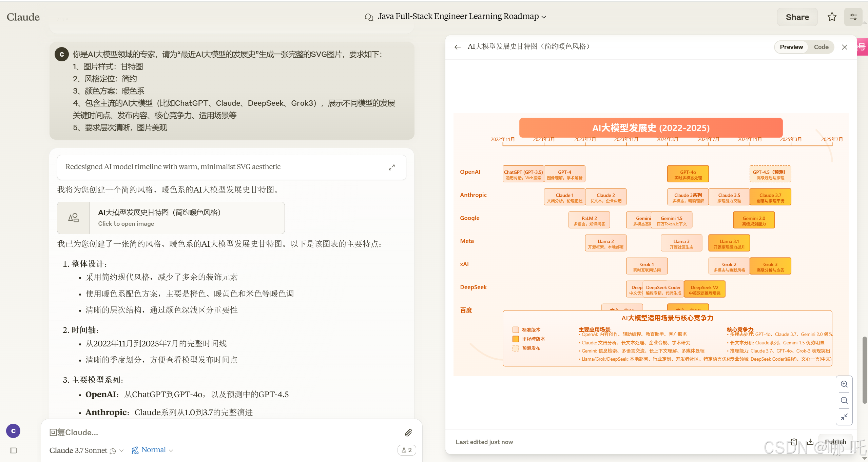Click the fit-to-screen collapse icon

coord(844,417)
